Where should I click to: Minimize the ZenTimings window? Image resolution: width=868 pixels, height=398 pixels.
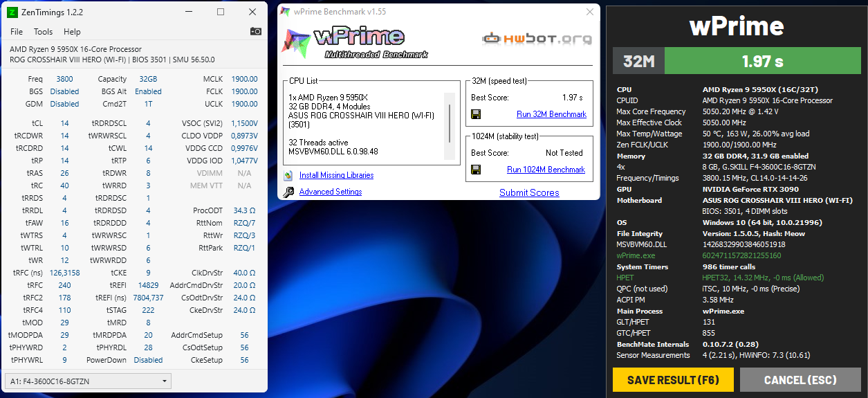tap(190, 12)
